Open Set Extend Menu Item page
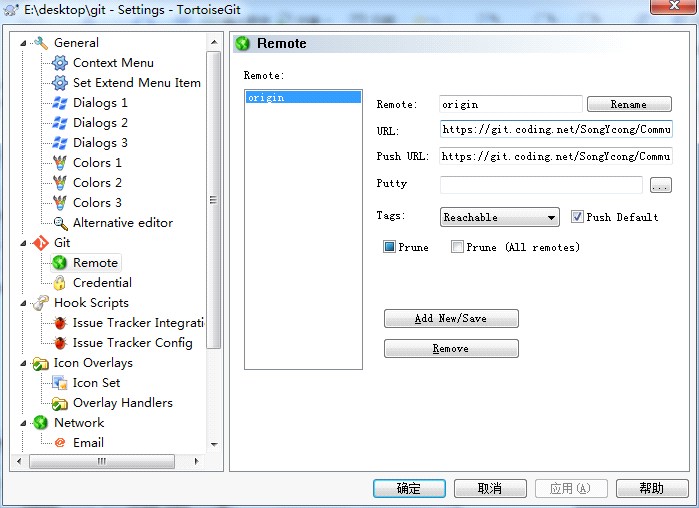The width and height of the screenshot is (699, 508). tap(136, 83)
